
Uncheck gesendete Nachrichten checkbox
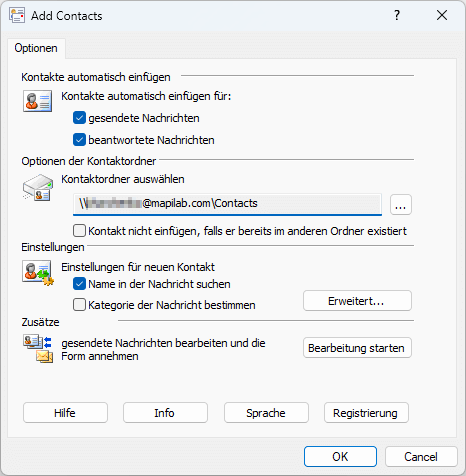(79, 118)
